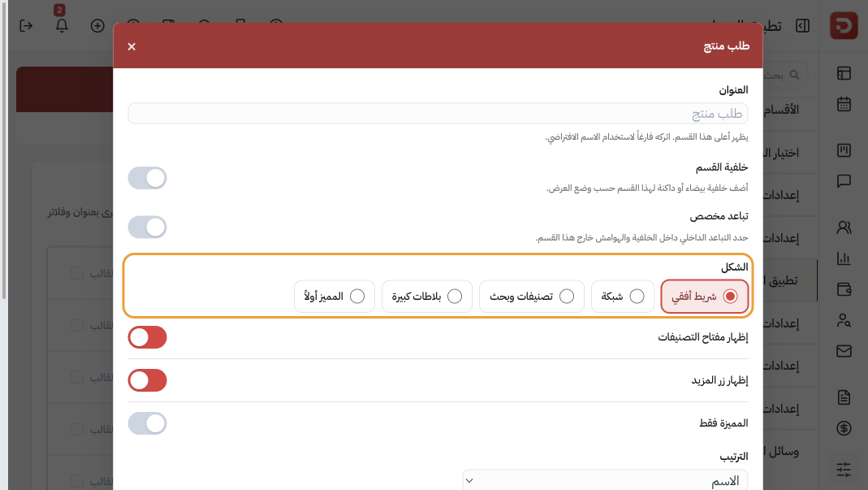Select the تصنيفات وبحث layout radio
This screenshot has width=868, height=490.
tap(531, 297)
